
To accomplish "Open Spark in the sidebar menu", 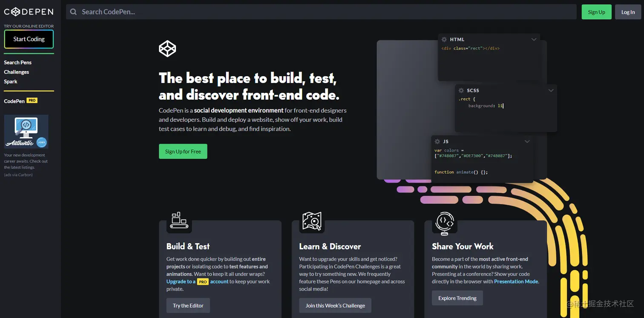I will point(11,82).
